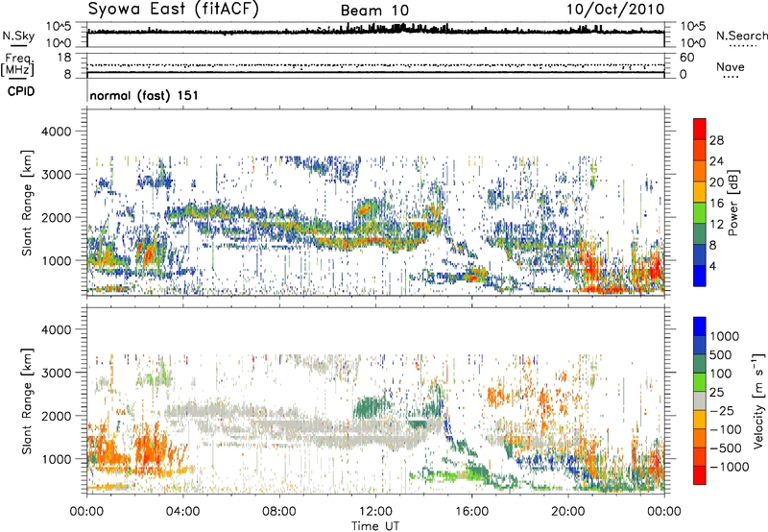This screenshot has height=532, width=768.
Task: Click the dotted Nave trace in frequency panel
Action: [x=375, y=65]
